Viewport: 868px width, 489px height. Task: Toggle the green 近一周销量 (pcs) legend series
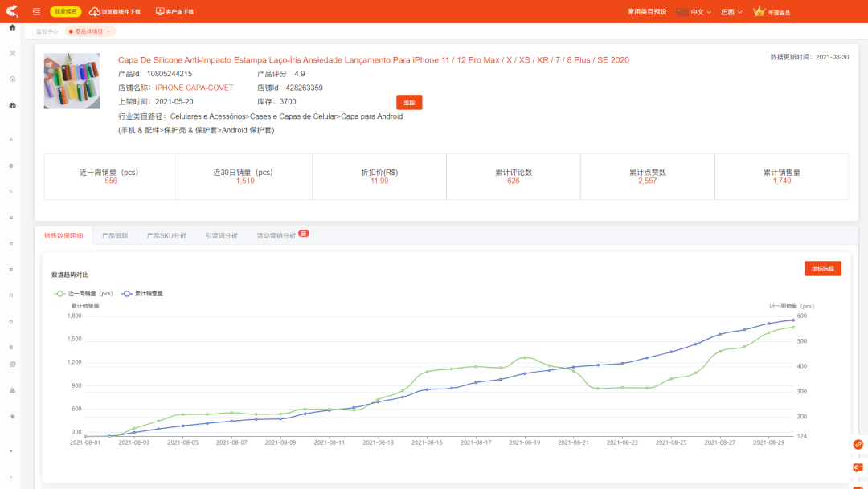tap(83, 294)
